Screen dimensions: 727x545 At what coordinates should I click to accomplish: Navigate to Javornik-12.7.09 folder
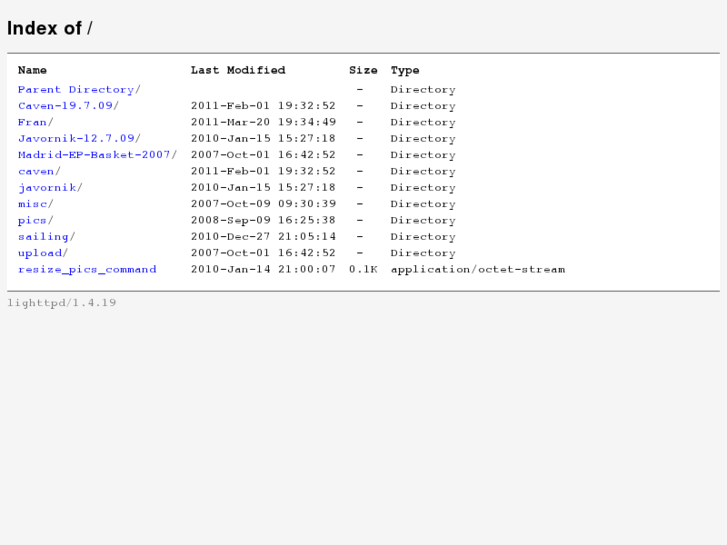pos(76,139)
